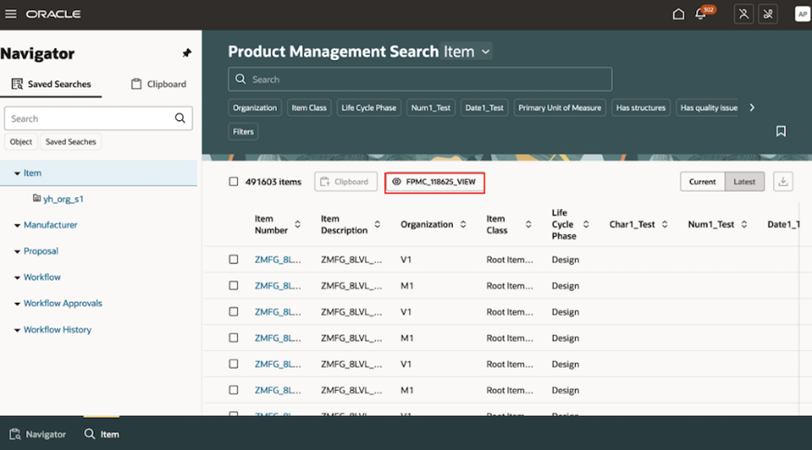Click the download icon beside Latest
The height and width of the screenshot is (450, 812).
pyautogui.click(x=783, y=182)
